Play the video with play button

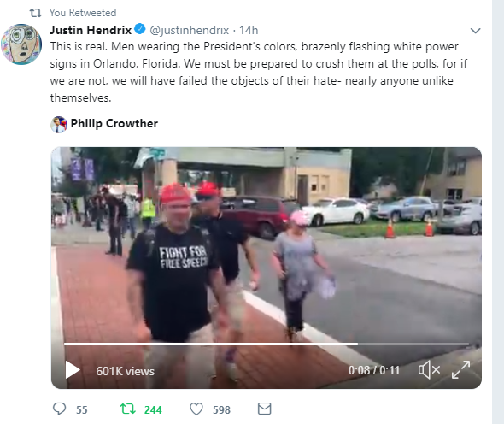click(x=73, y=370)
